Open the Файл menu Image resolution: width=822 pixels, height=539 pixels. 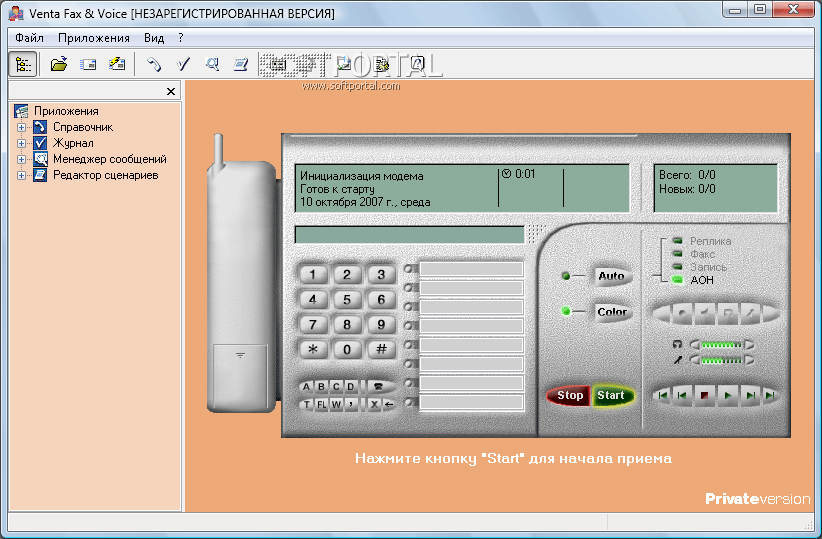coord(29,38)
